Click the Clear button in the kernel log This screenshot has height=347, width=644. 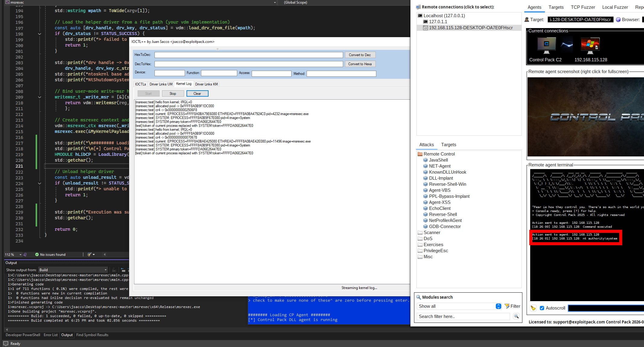[197, 93]
